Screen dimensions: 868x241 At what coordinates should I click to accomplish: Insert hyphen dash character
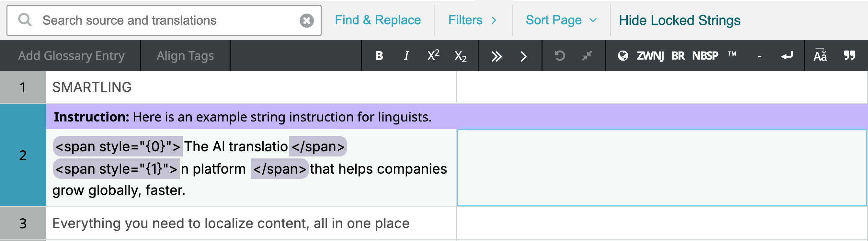759,57
